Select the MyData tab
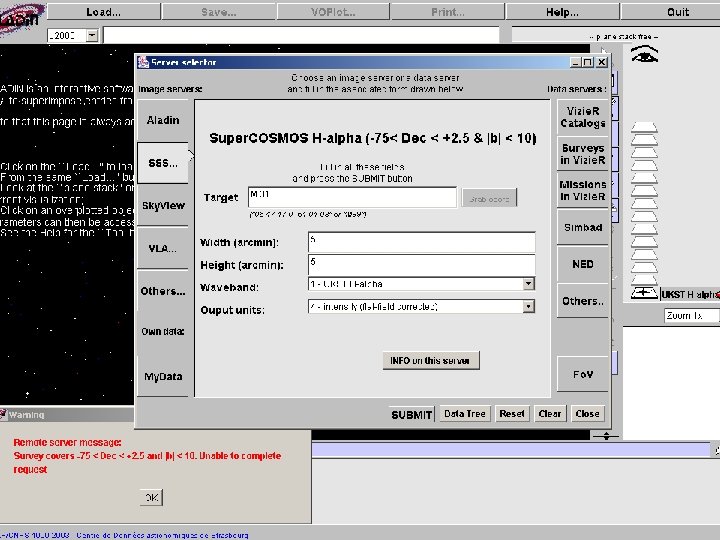 163,377
